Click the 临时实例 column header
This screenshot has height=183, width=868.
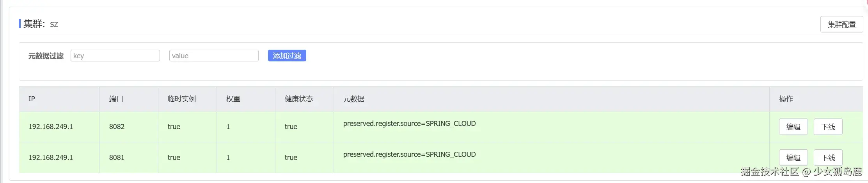click(x=182, y=99)
